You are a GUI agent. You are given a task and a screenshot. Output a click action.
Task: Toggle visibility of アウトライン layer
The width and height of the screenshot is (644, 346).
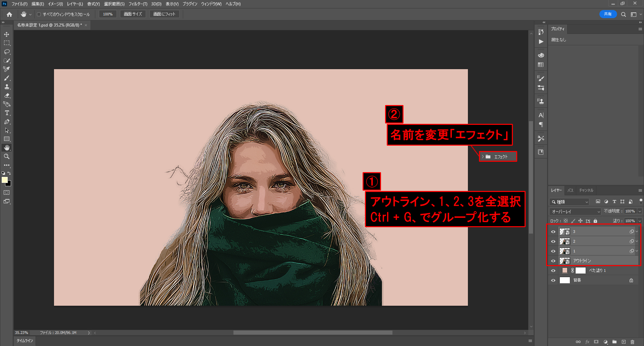553,261
